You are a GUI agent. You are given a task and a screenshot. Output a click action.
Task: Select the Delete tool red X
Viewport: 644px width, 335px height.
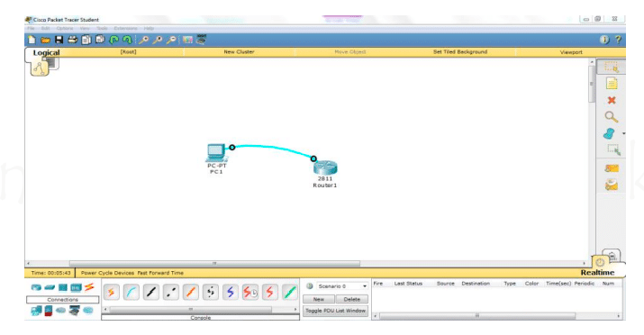(612, 100)
